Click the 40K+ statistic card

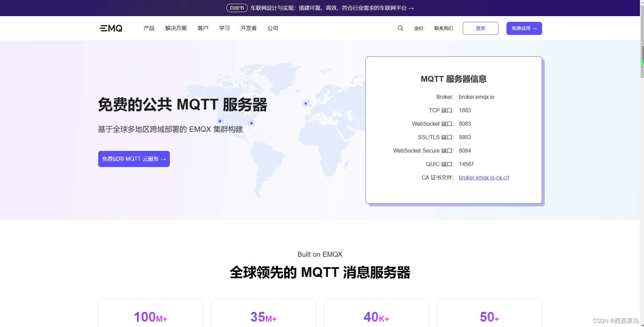pyautogui.click(x=377, y=313)
